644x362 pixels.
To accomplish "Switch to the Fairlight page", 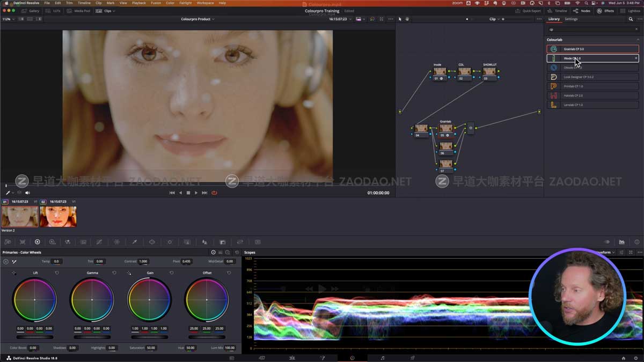I will [383, 358].
